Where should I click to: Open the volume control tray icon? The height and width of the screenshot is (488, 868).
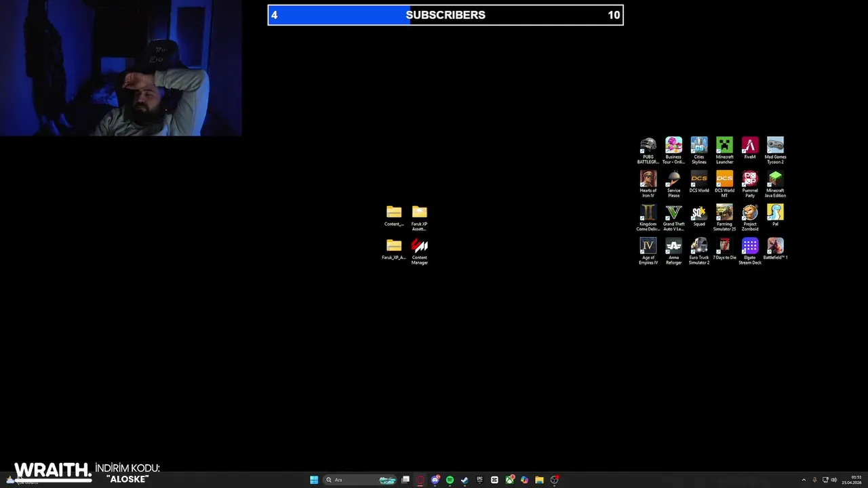tap(833, 480)
